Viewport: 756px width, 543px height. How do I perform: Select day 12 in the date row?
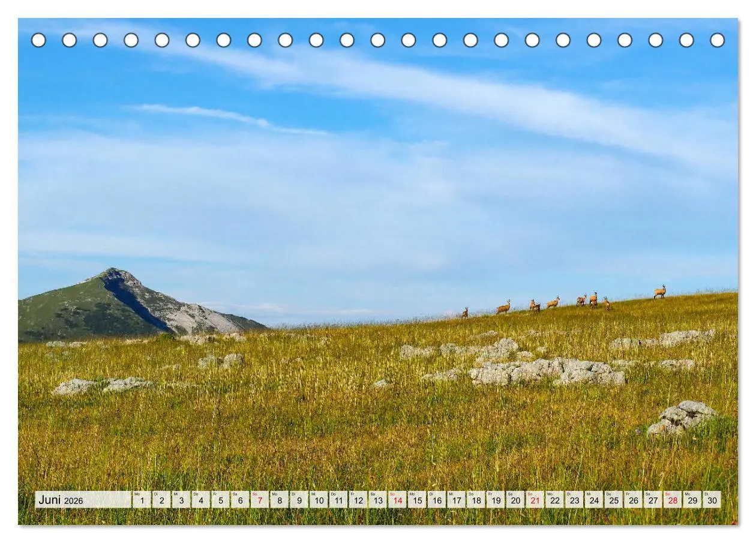tap(358, 500)
